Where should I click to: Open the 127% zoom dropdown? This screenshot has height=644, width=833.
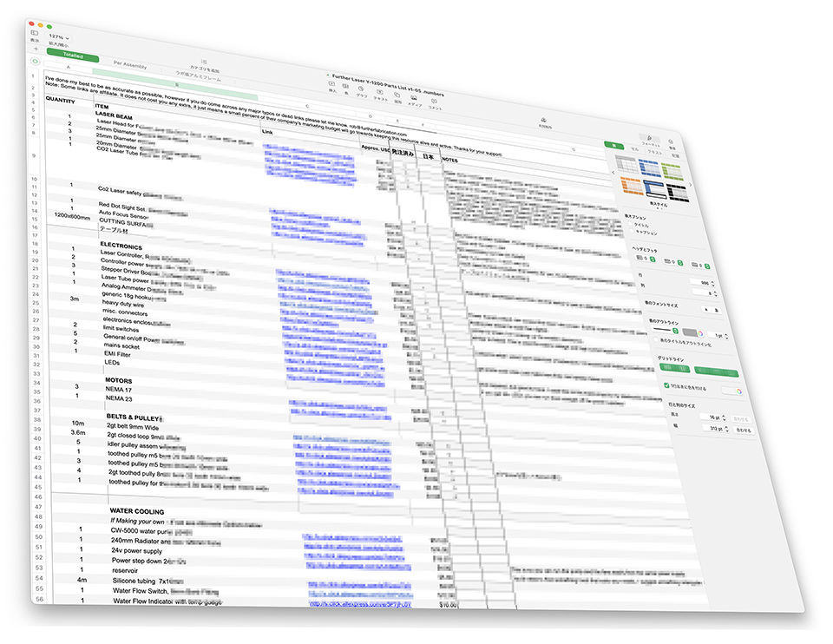(x=59, y=37)
